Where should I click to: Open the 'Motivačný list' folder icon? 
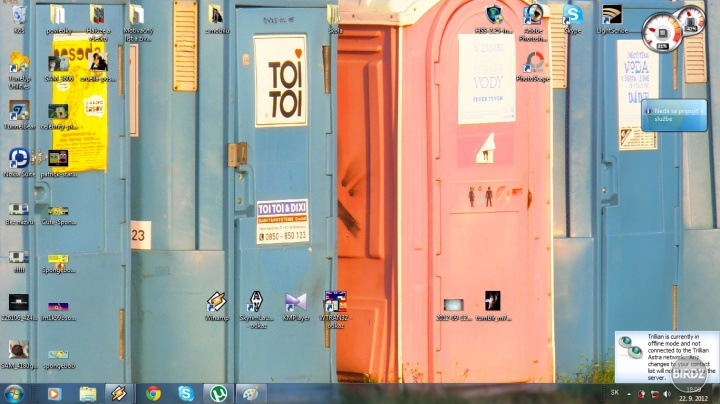(137, 22)
